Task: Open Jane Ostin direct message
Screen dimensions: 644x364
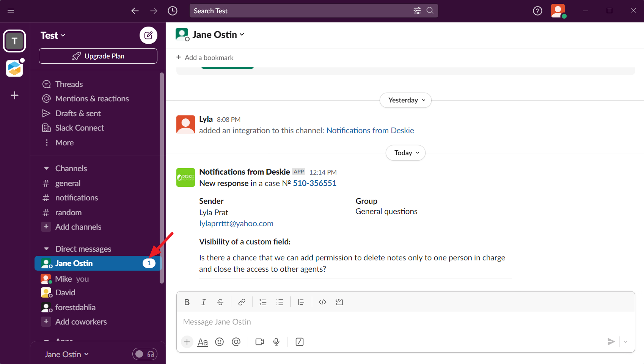Action: [98, 263]
